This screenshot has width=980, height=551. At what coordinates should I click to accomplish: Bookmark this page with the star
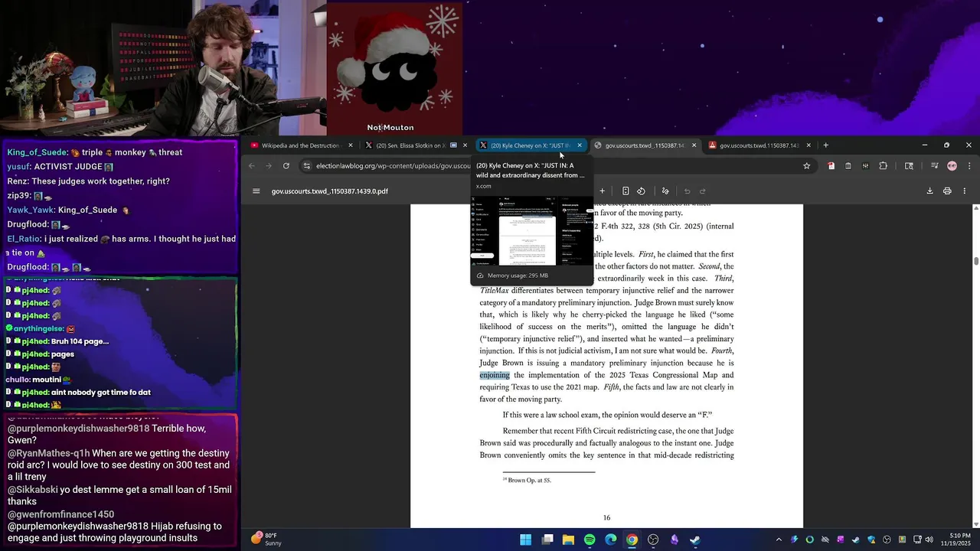(x=806, y=166)
